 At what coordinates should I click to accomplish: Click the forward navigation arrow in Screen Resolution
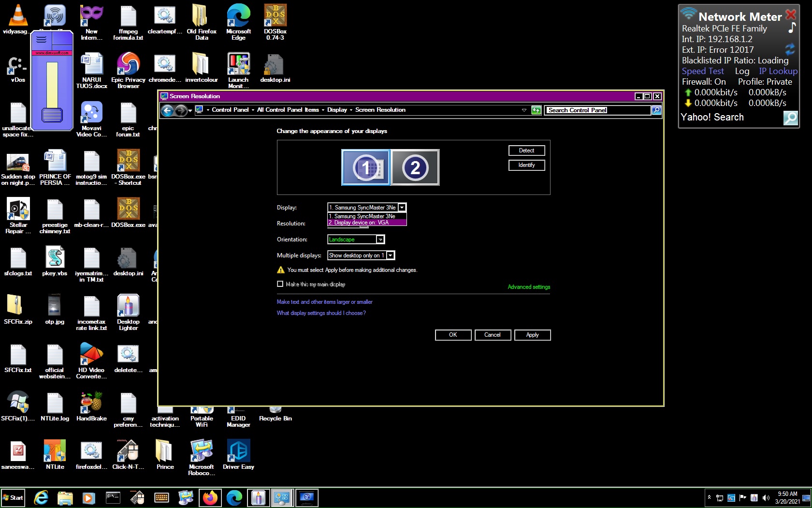(181, 111)
